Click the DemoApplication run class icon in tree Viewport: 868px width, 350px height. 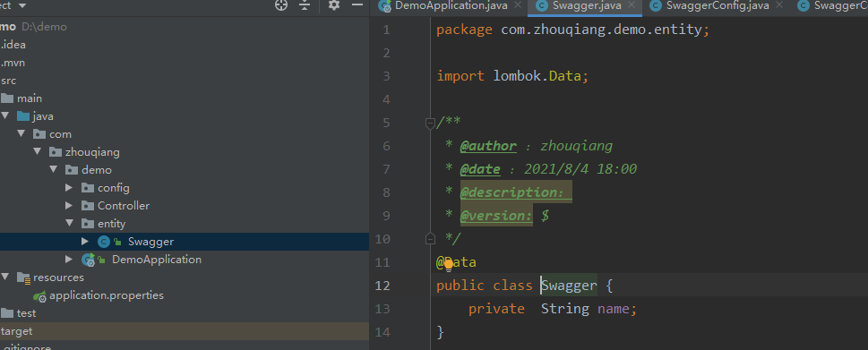pos(88,260)
